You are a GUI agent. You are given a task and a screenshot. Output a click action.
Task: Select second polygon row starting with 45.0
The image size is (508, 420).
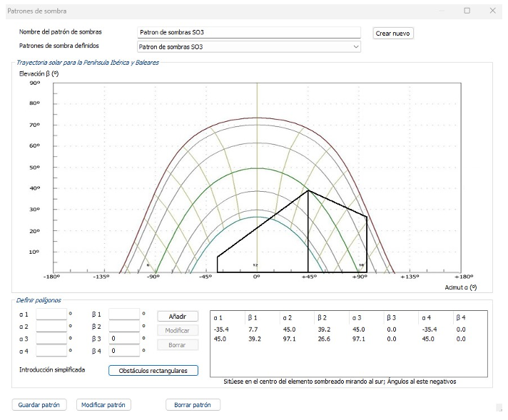click(221, 339)
